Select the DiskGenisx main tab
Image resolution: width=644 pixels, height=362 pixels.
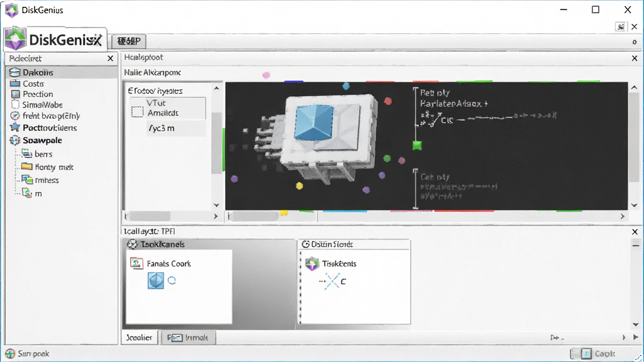55,40
